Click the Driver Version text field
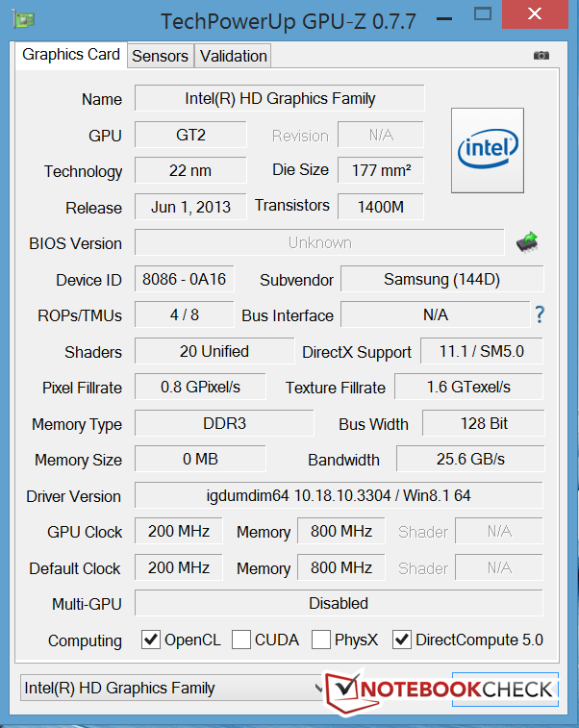 tap(339, 496)
